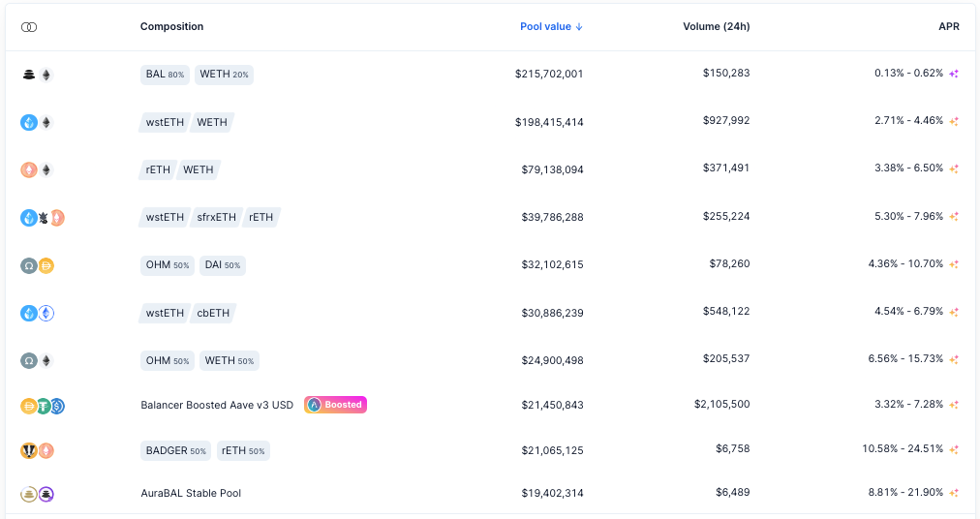The height and width of the screenshot is (519, 980).
Task: Click the USDC icon in Boosted Aave row
Action: (57, 407)
